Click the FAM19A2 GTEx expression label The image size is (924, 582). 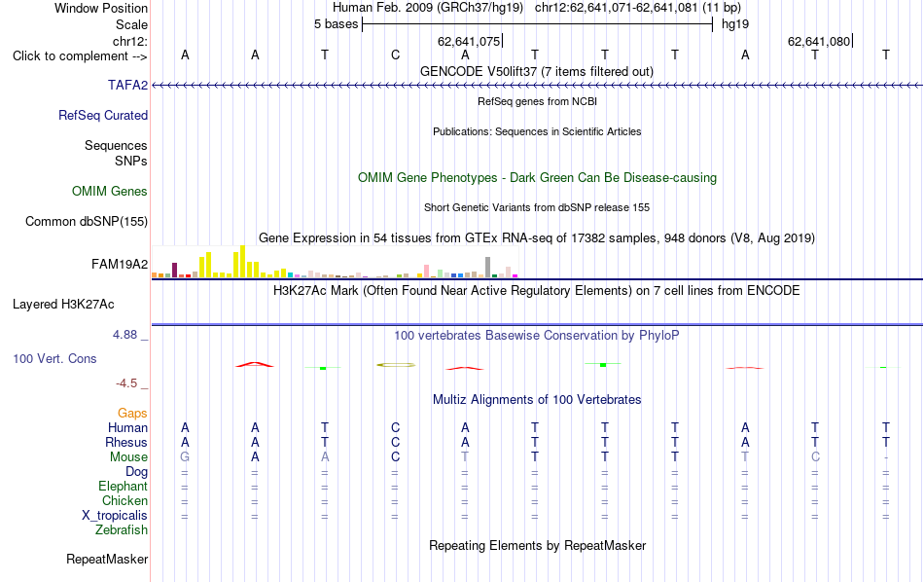(x=120, y=264)
